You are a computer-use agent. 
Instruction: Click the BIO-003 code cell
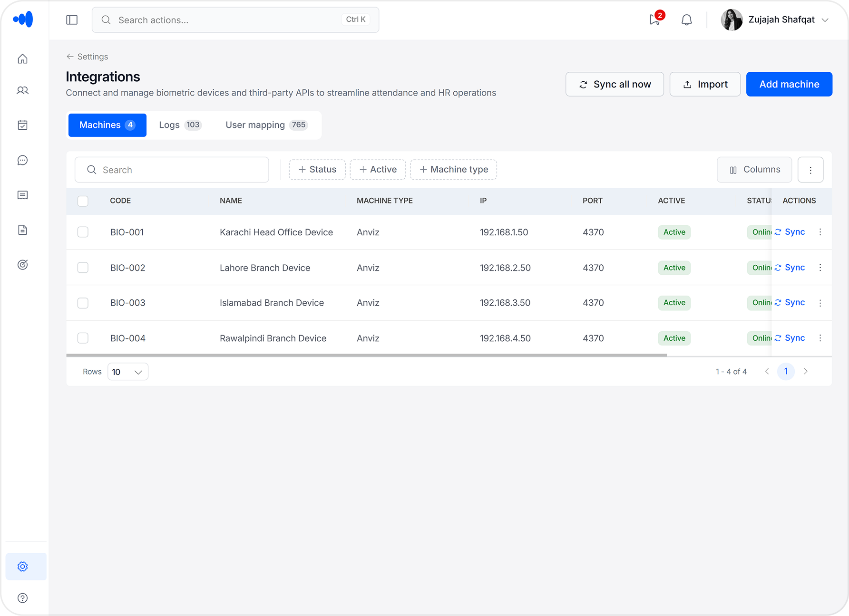[x=128, y=303]
